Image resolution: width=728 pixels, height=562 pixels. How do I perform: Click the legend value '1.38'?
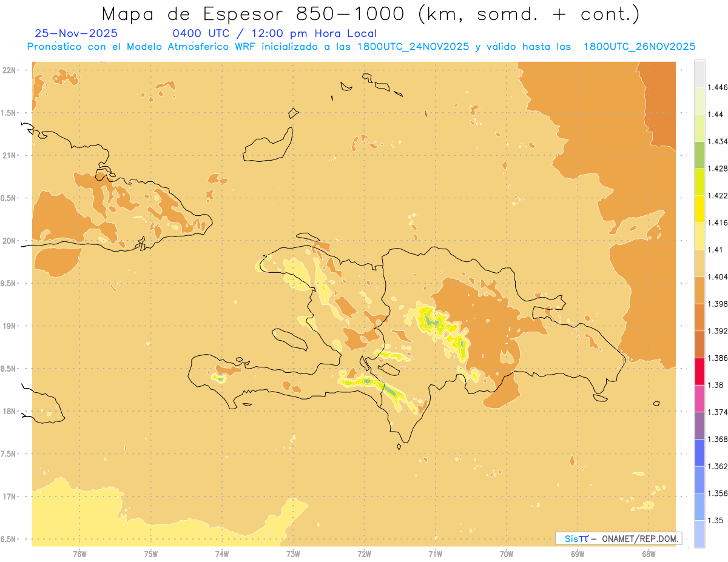point(716,385)
